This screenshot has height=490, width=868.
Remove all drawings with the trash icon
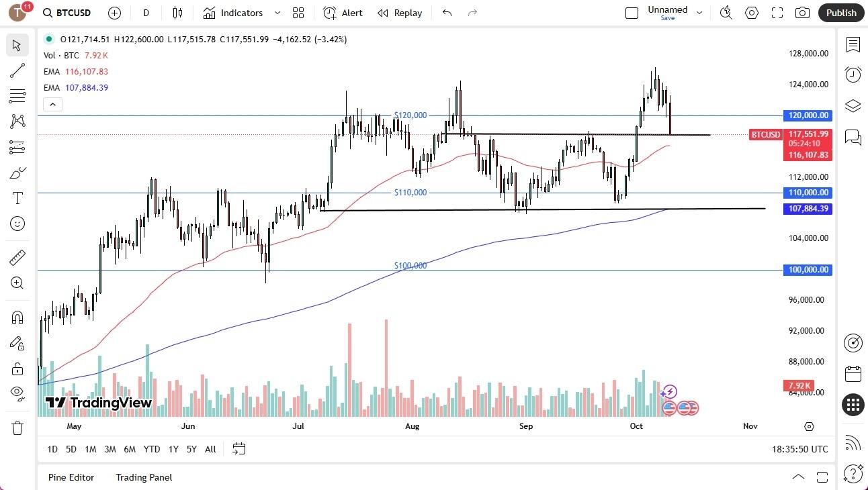17,428
